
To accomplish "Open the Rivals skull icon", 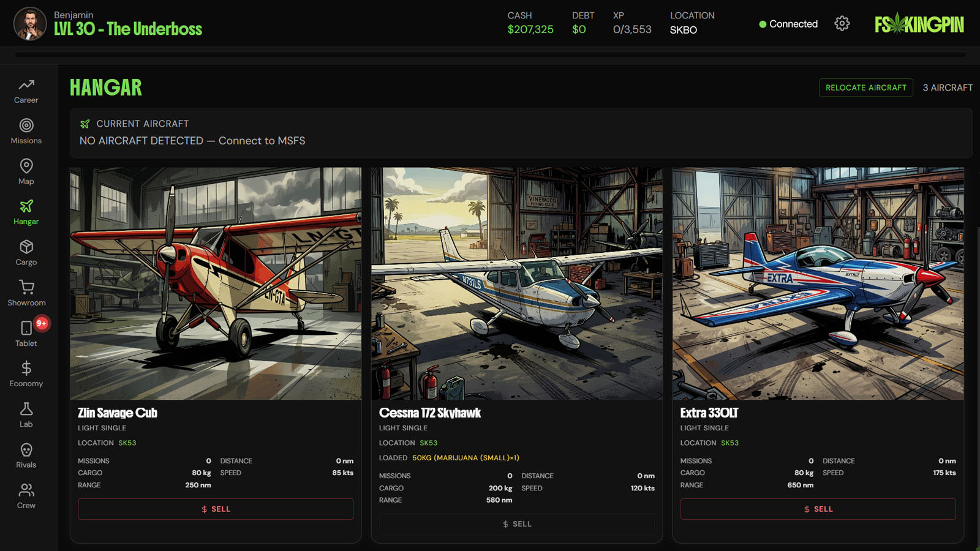I will [26, 450].
